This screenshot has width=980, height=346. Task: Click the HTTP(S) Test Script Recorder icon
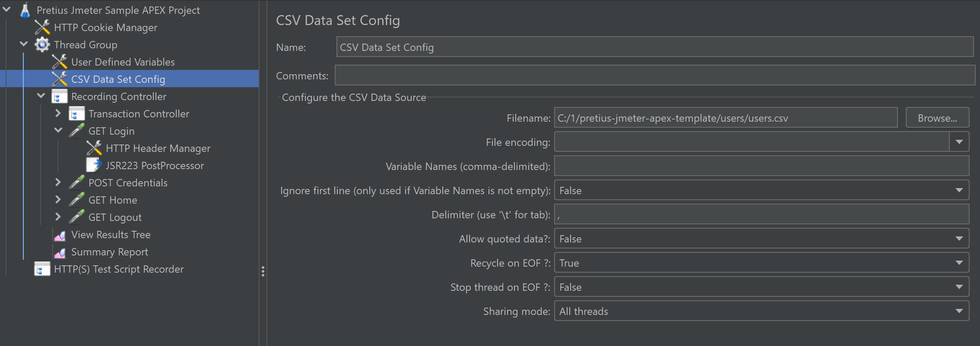coord(42,269)
